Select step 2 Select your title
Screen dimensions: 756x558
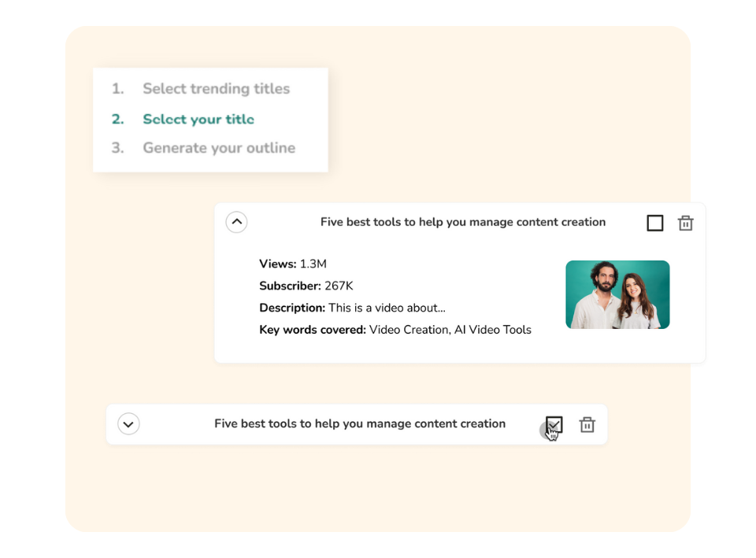point(198,119)
